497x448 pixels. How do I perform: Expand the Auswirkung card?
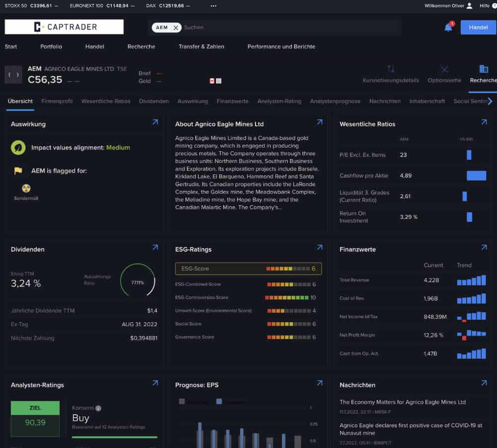[155, 122]
